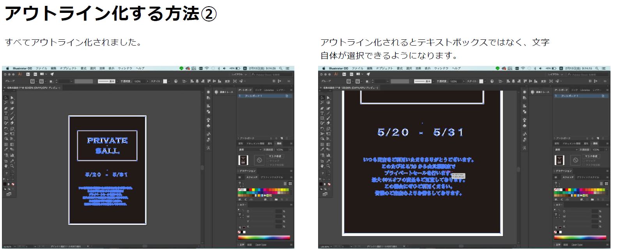Screen dimensions: 644x251
Task: Select the Magic Wand tool in left screenshot
Action: click(6, 103)
